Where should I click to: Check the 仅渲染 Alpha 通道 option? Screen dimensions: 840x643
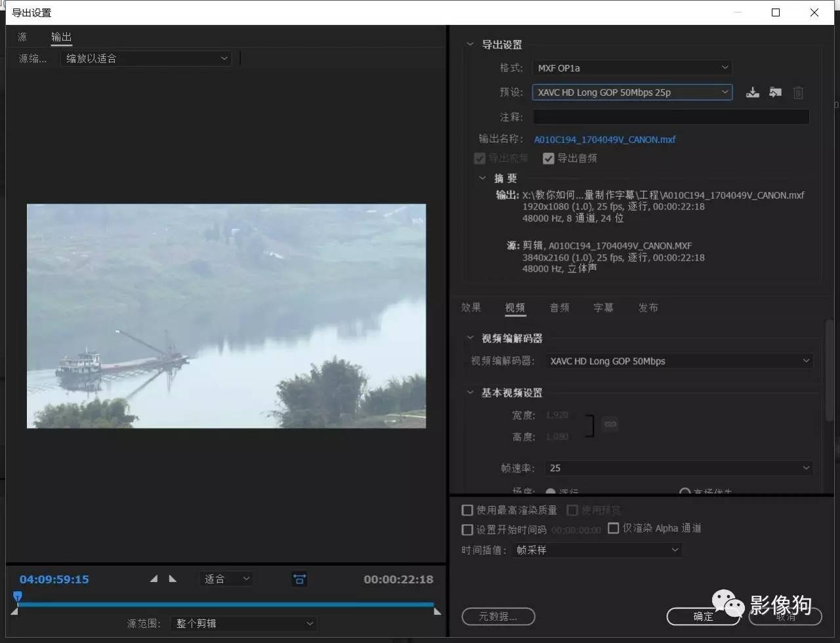[614, 528]
